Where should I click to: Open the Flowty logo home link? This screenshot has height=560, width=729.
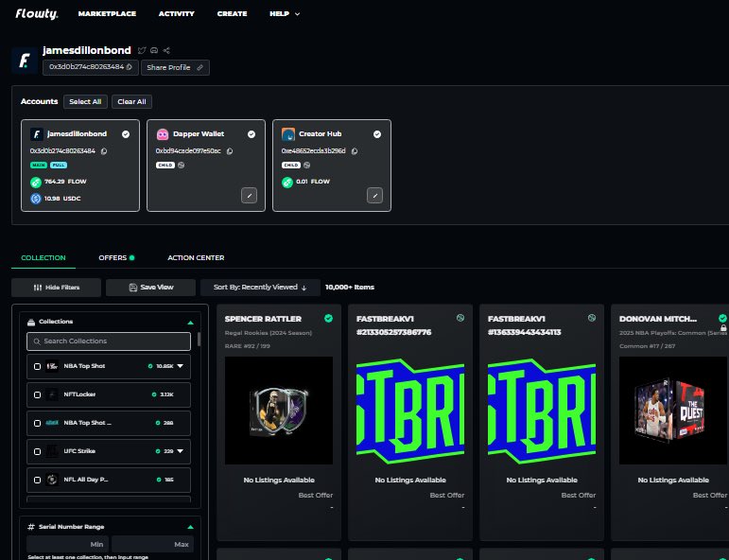point(37,14)
